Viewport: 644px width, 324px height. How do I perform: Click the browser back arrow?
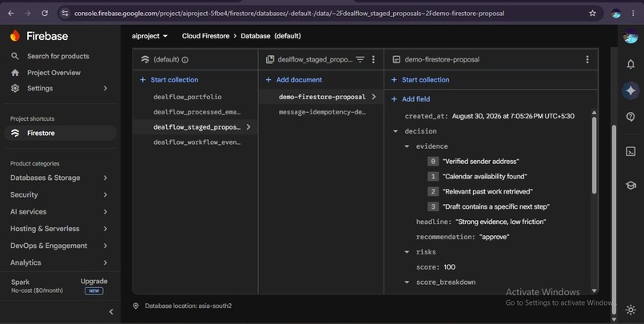(11, 13)
